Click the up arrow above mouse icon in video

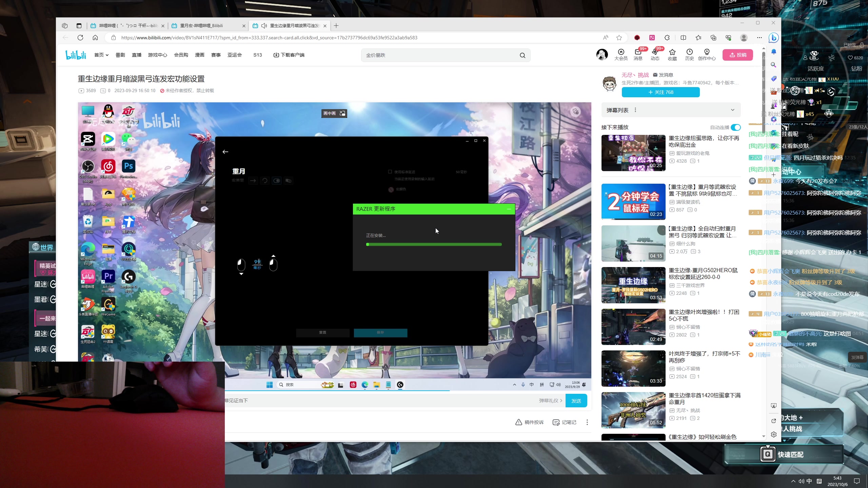[274, 256]
